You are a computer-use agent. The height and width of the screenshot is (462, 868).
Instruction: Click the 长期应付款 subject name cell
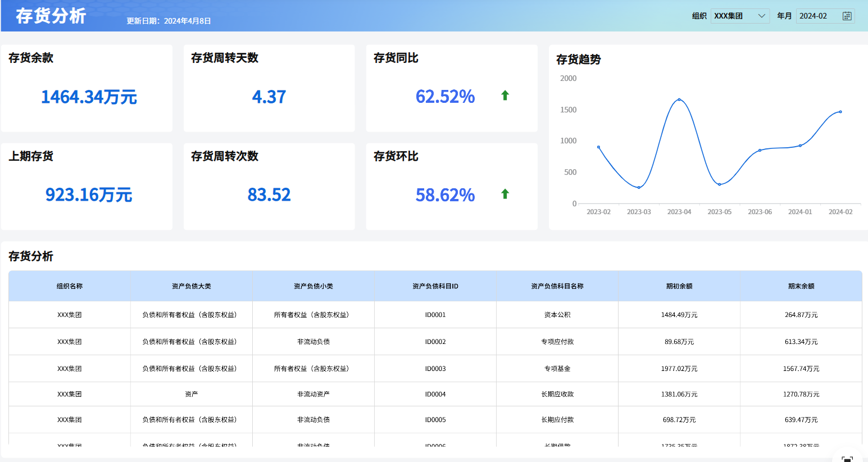tap(557, 420)
